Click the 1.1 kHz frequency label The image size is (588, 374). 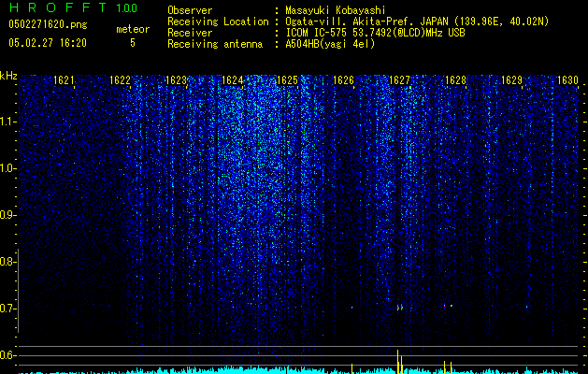point(7,122)
